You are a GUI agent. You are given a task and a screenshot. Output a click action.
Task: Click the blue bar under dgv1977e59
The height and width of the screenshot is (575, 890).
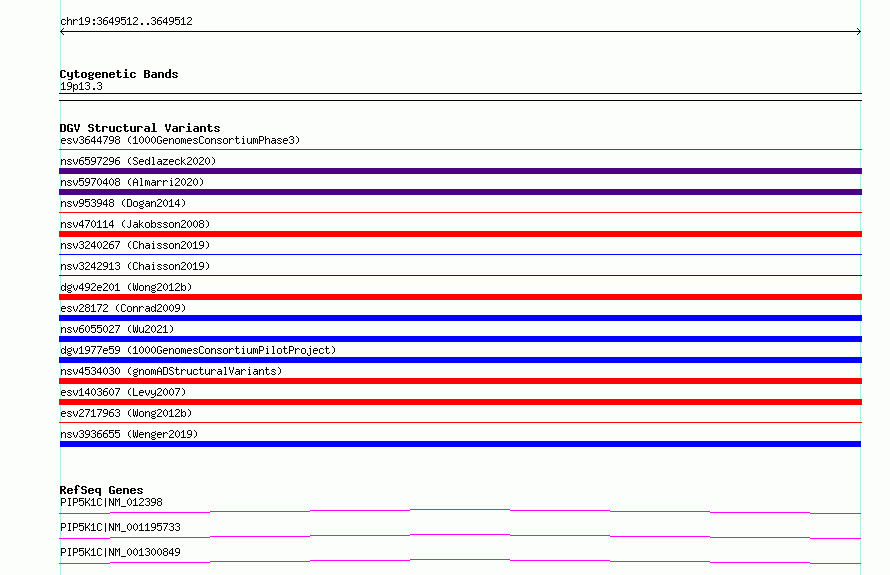pos(460,360)
